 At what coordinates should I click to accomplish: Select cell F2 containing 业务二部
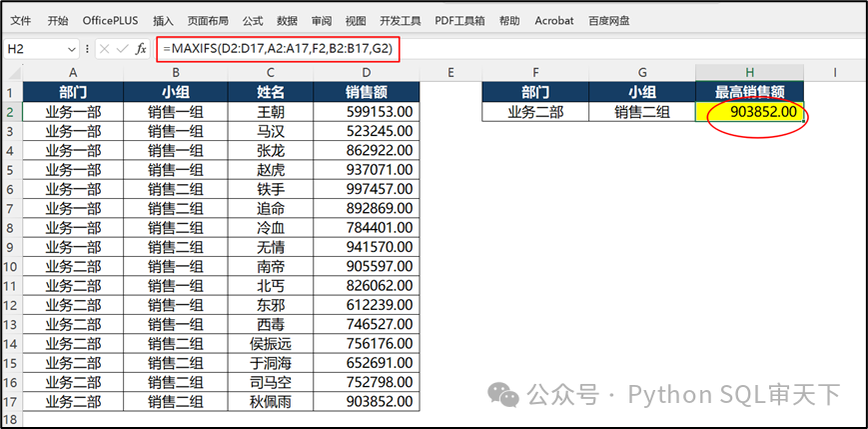click(x=535, y=112)
